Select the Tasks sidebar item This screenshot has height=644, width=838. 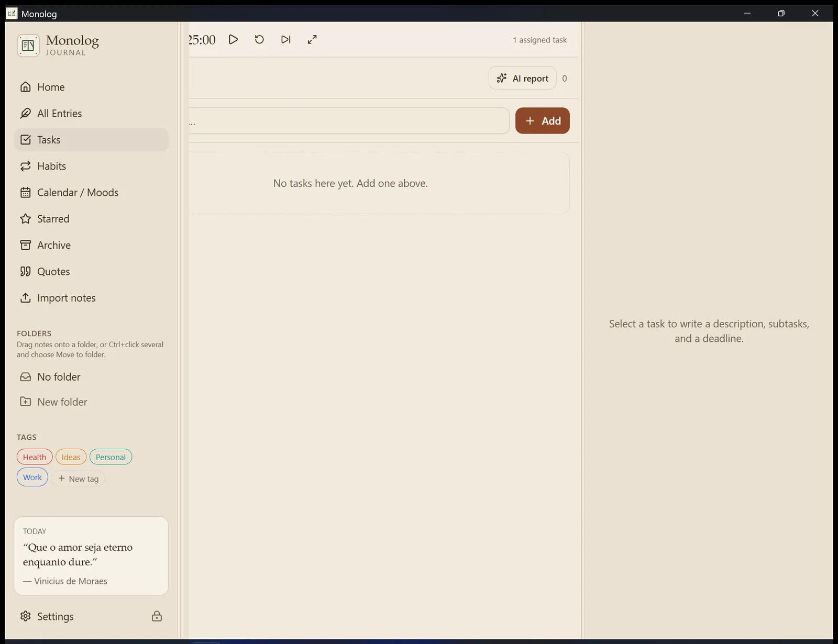(x=91, y=140)
